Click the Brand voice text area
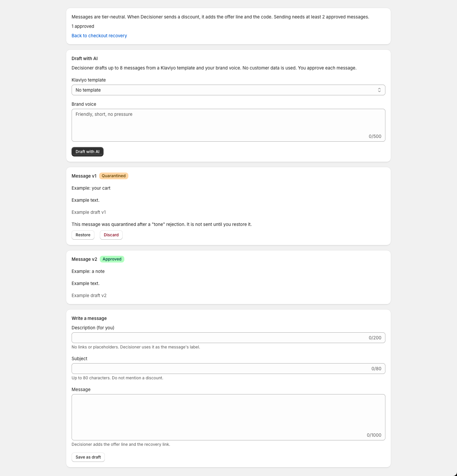The height and width of the screenshot is (476, 457). (228, 125)
